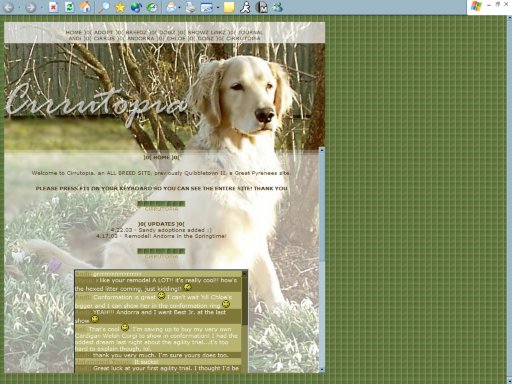Open Search with the magnifying glass icon
This screenshot has height=384, width=512.
coord(104,7)
